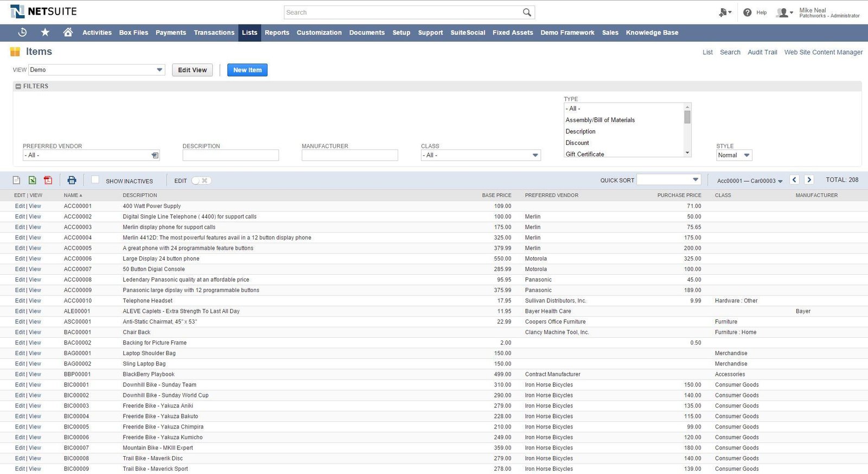Print the items list
Viewport: 868px width, 474px height.
pos(72,180)
